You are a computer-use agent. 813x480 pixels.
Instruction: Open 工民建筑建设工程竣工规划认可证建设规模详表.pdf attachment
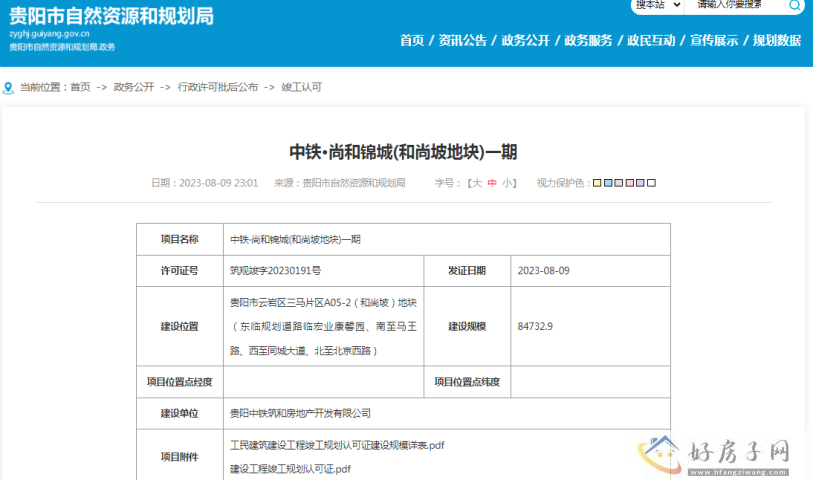pyautogui.click(x=337, y=445)
